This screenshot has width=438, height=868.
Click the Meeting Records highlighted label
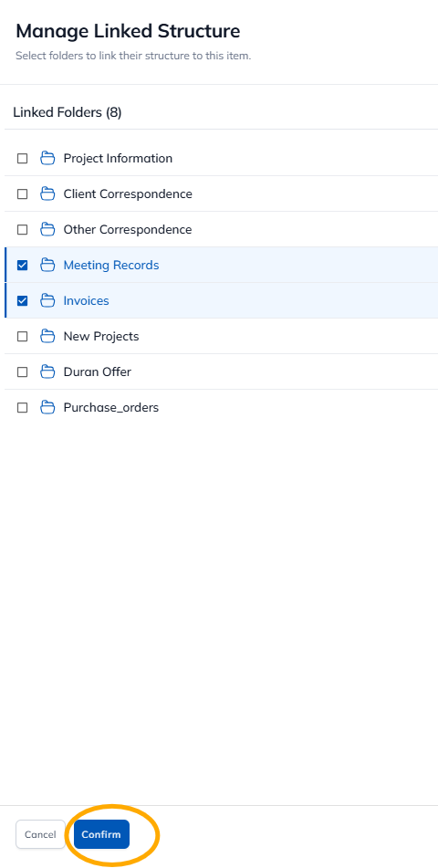(111, 266)
